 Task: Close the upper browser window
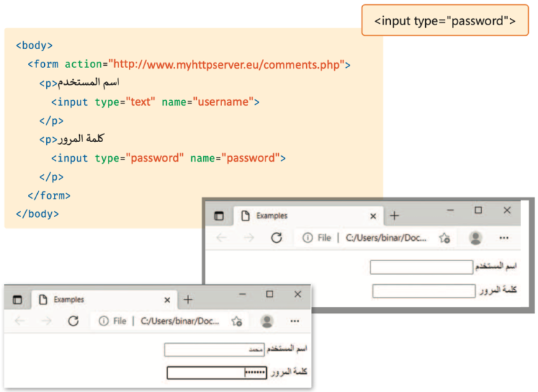coord(506,210)
